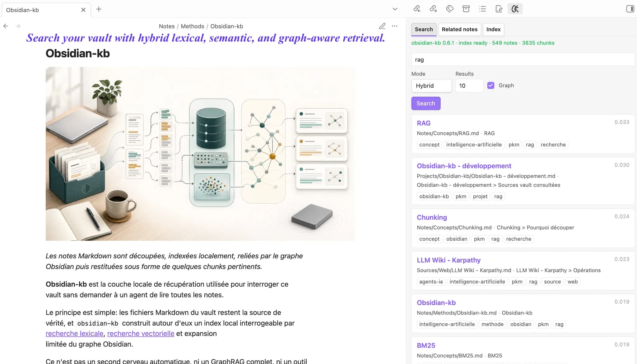
Task: Click 'intelligence-artificielle' tag in RAG result
Action: (474, 145)
